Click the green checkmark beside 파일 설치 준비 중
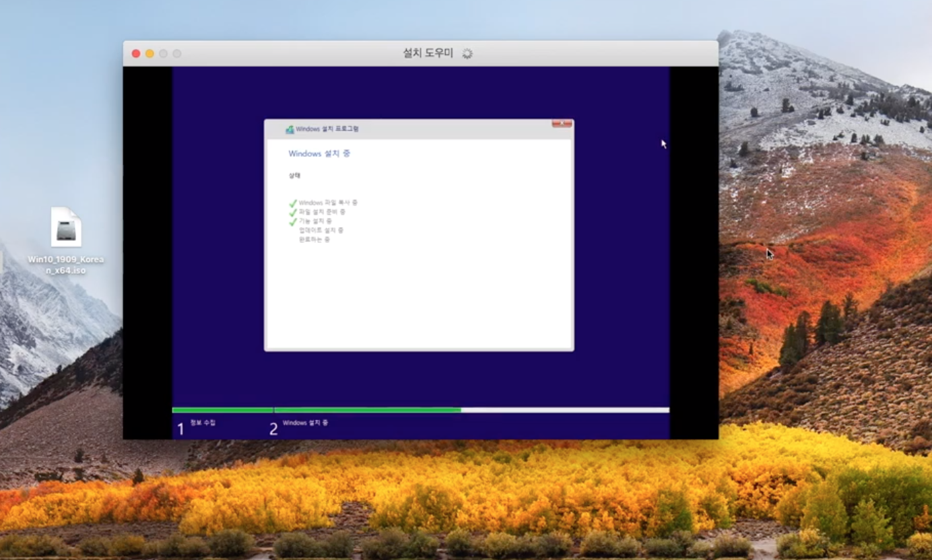932x560 pixels. coord(293,212)
